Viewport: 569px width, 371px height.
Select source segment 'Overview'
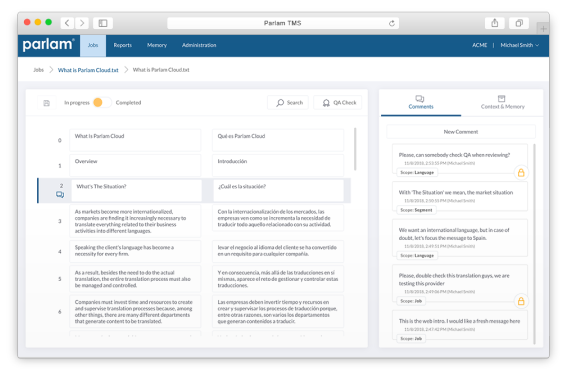click(135, 166)
